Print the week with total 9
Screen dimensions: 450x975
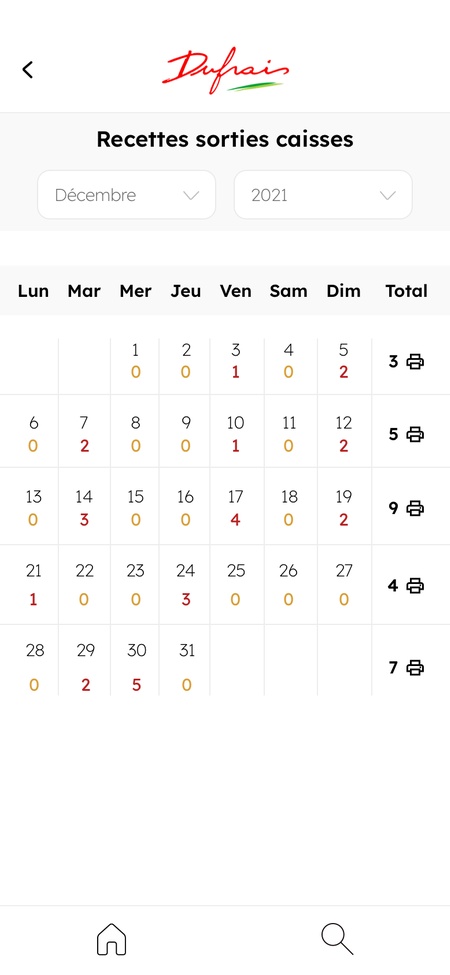point(415,508)
